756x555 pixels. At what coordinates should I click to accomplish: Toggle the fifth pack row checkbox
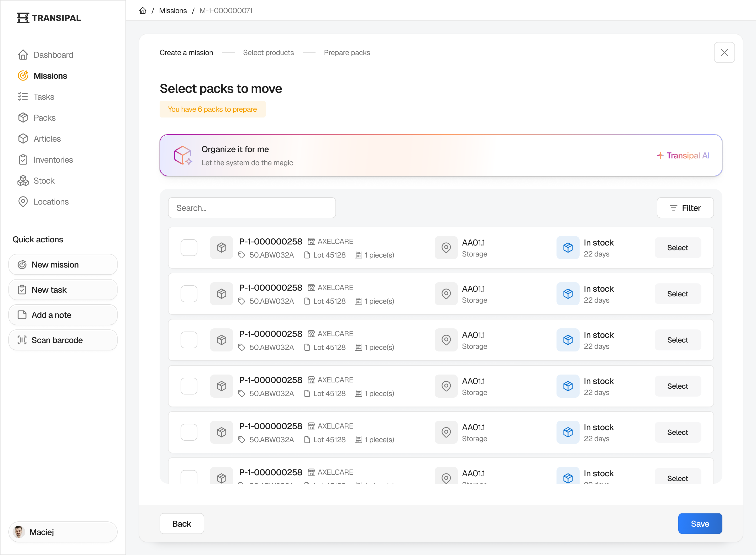(189, 432)
